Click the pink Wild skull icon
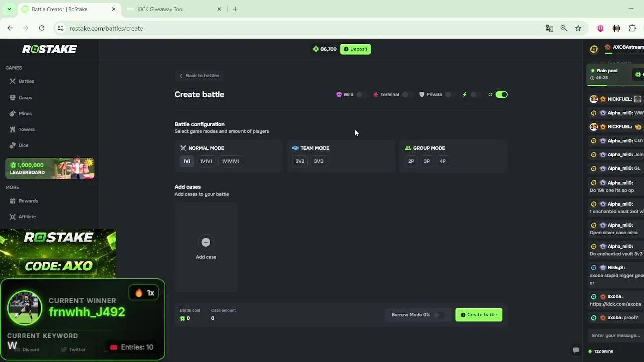Viewport: 644px width, 362px height. pos(339,95)
